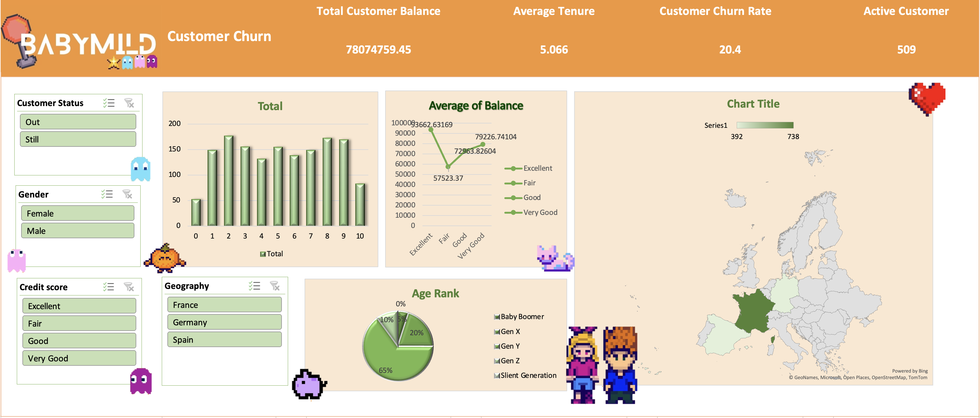Clear filter on Geography slicer
This screenshot has height=418, width=980.
pos(275,286)
